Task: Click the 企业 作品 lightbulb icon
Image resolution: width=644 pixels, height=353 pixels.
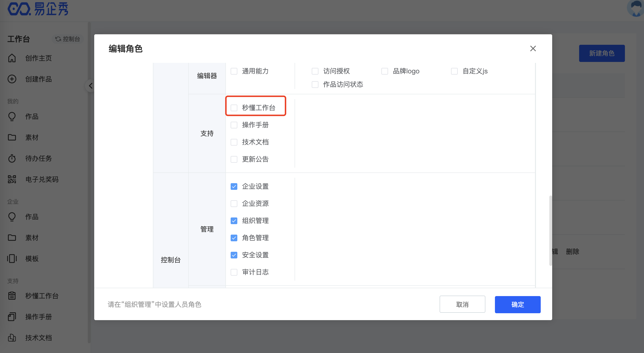Action: click(12, 217)
